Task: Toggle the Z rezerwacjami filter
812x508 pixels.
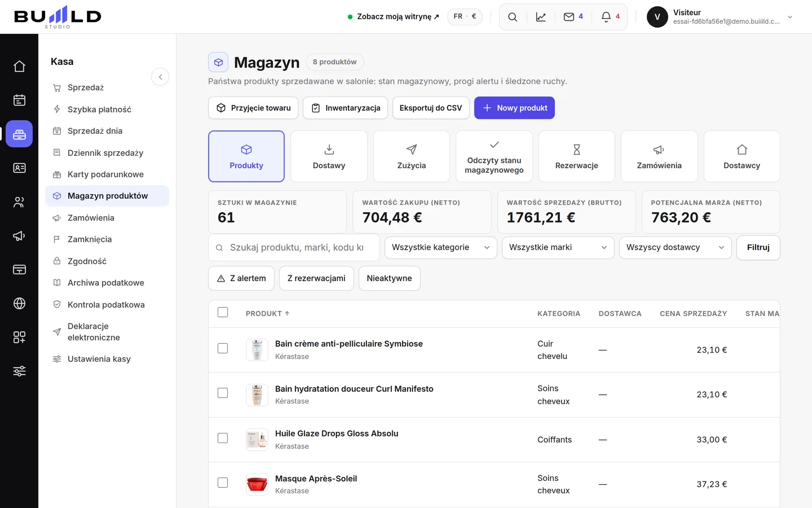Action: (x=316, y=278)
